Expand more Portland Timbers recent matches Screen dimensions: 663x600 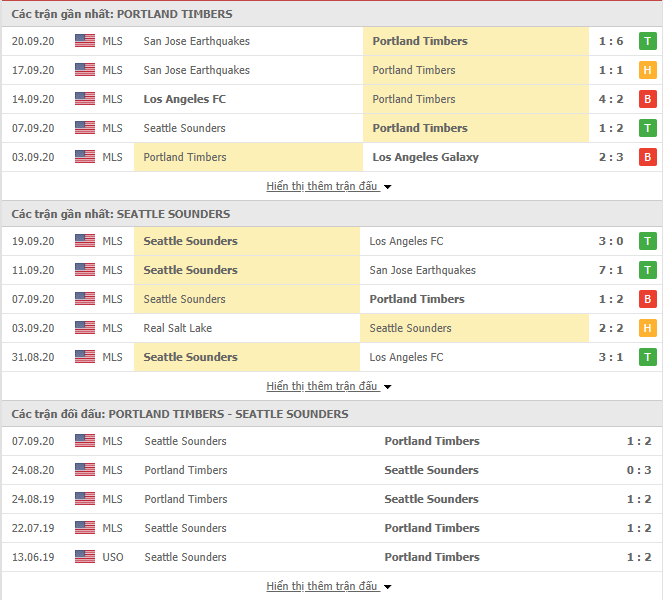coord(329,186)
